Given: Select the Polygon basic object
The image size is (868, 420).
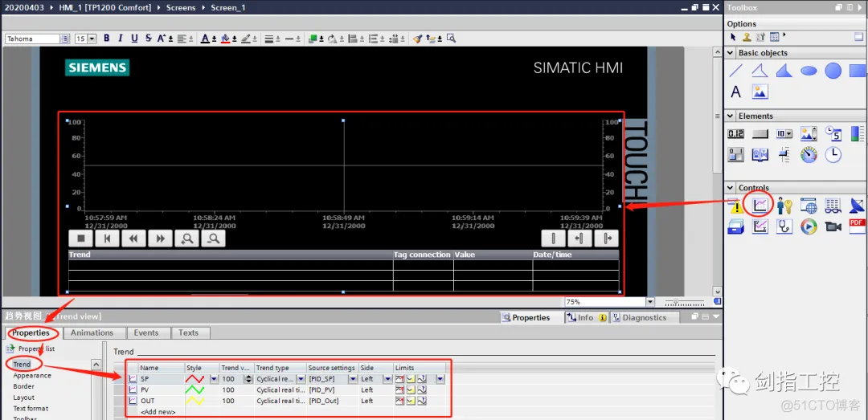Looking at the screenshot, I should click(784, 71).
